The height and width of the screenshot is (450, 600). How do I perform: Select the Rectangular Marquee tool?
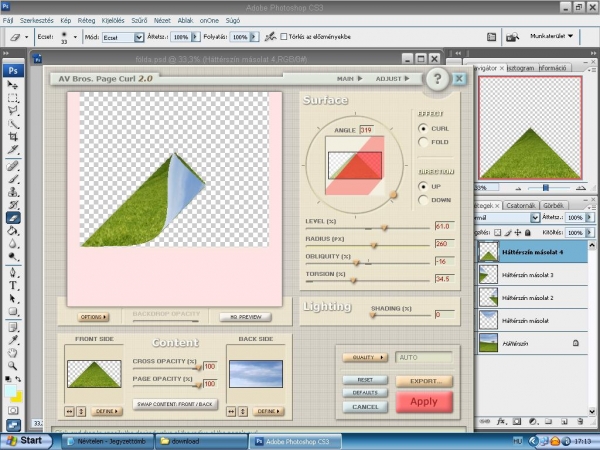[13, 98]
